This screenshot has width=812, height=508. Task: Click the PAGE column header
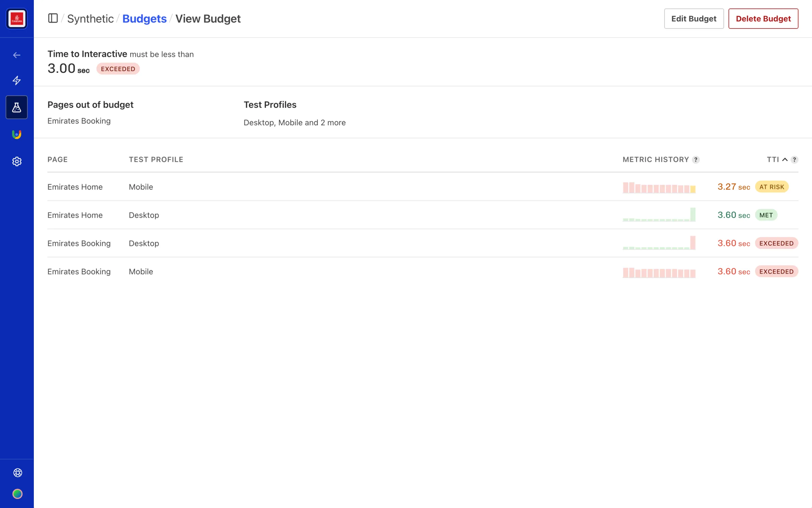(x=58, y=160)
